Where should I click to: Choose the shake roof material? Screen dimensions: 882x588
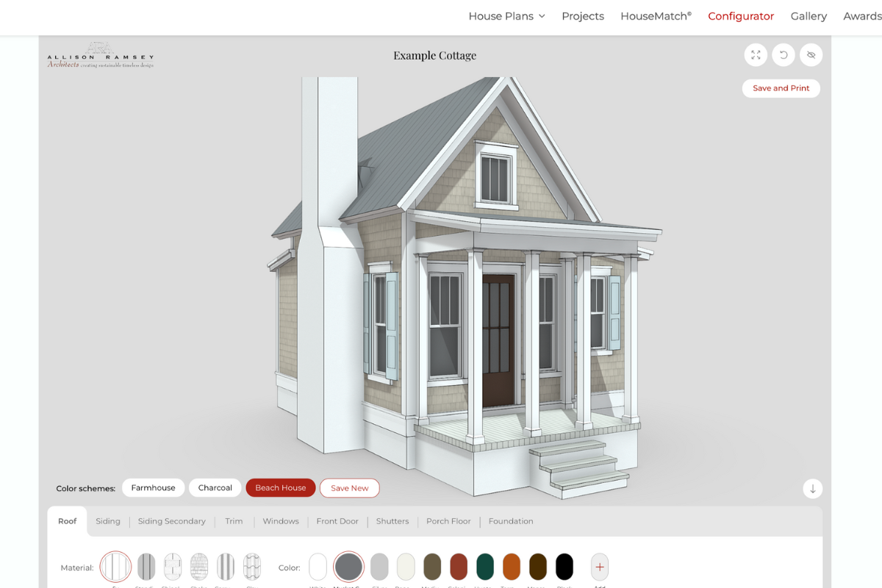tap(199, 567)
